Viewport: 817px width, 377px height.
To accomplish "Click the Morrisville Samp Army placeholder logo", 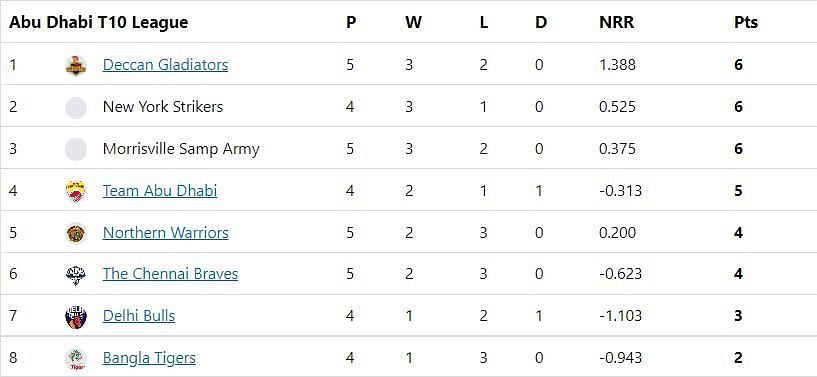I will [x=76, y=149].
